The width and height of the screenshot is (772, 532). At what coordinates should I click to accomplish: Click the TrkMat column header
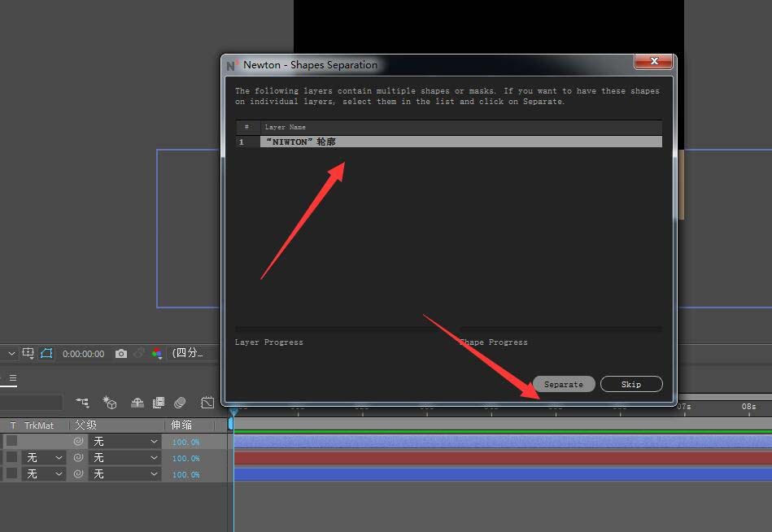tap(39, 425)
